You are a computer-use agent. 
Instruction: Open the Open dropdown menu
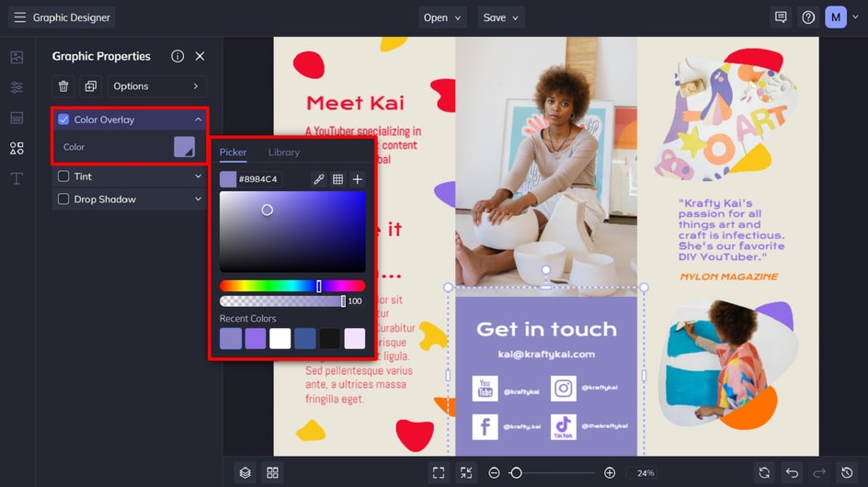442,17
